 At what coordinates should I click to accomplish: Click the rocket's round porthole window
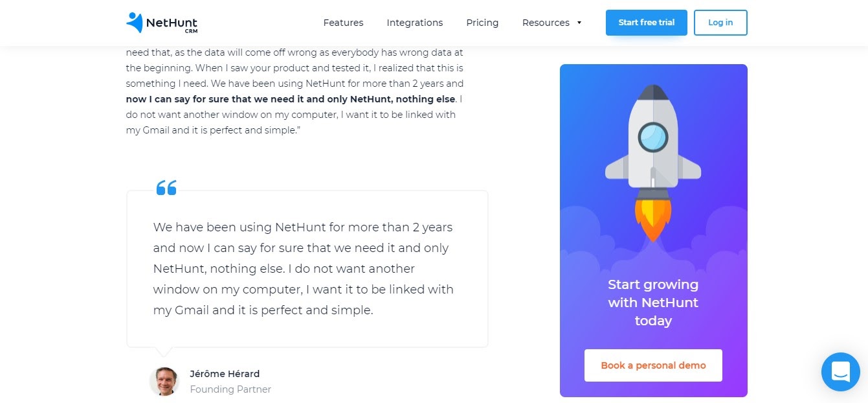(x=652, y=137)
